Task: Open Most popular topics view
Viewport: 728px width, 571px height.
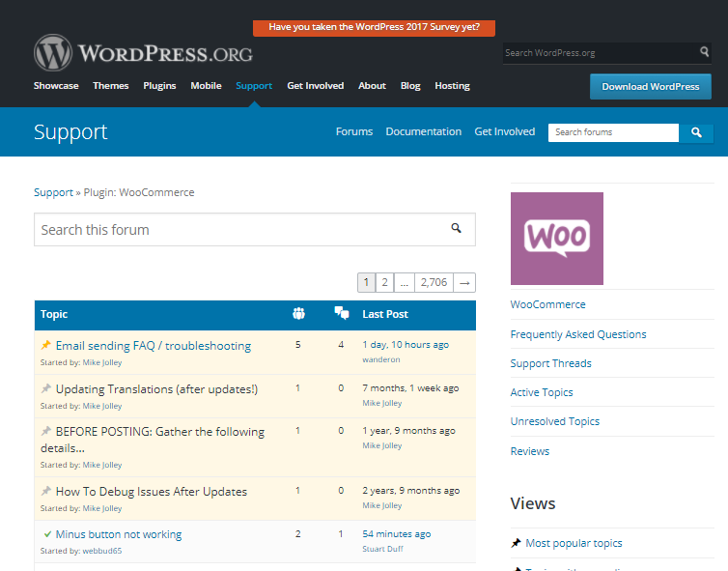Action: coord(574,543)
